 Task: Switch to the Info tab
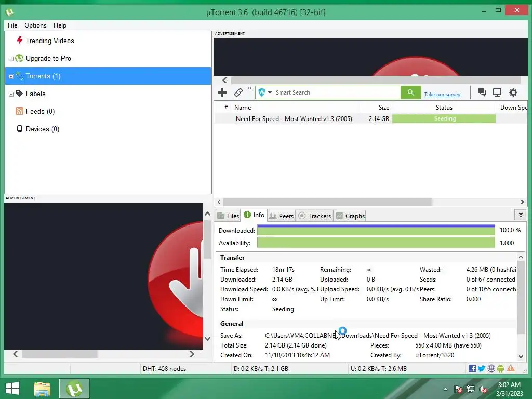coord(254,215)
